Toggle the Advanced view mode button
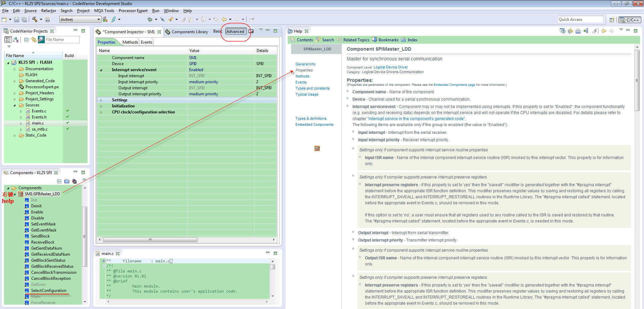Viewport: 644px width, 309px height. [x=235, y=31]
